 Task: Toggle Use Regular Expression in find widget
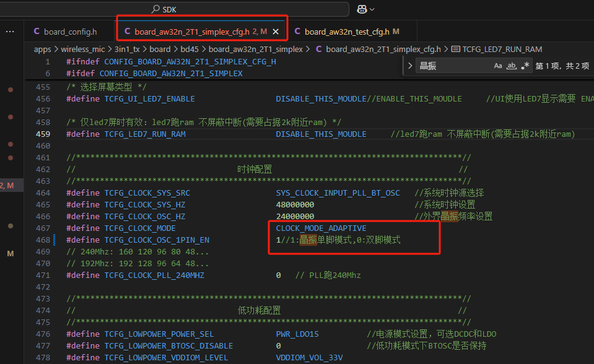(x=525, y=66)
